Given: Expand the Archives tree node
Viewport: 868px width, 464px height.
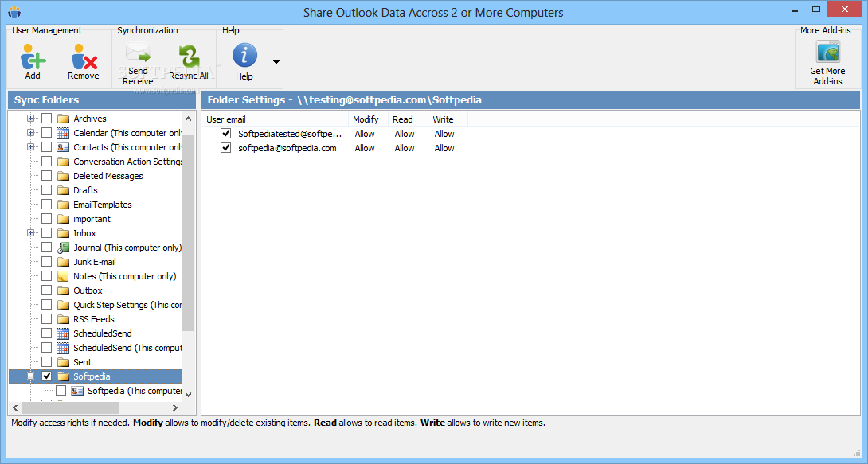Looking at the screenshot, I should pyautogui.click(x=30, y=119).
